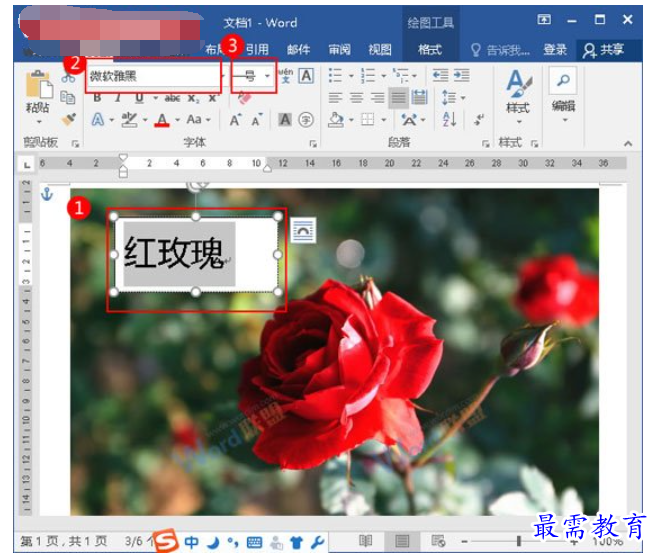Open the font size dropdown
The image size is (655, 558).
coord(267,76)
